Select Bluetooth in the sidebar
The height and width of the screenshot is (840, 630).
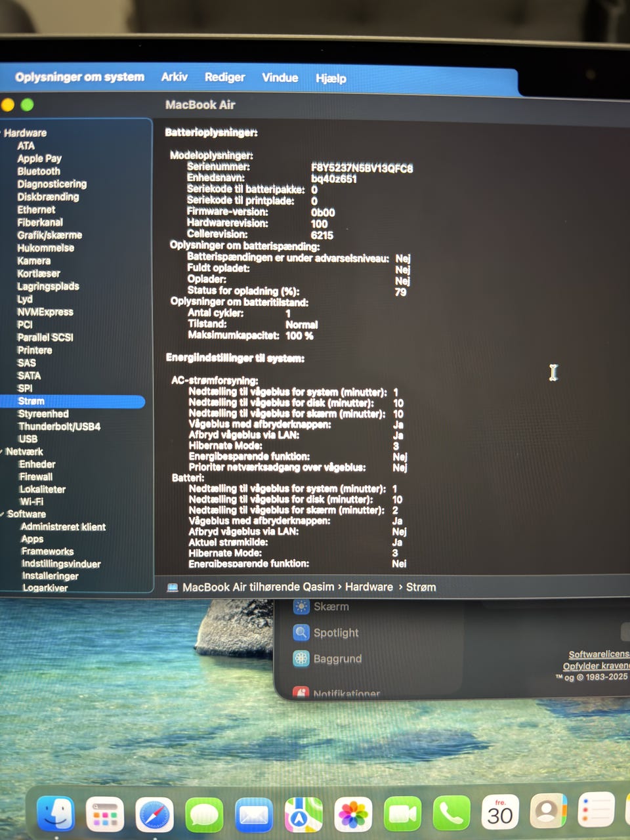(39, 171)
